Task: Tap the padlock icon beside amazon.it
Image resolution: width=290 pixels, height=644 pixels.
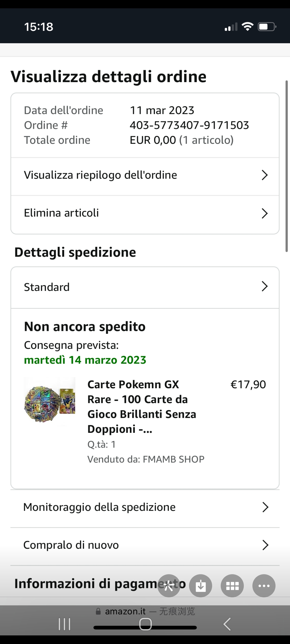Action: (98, 612)
